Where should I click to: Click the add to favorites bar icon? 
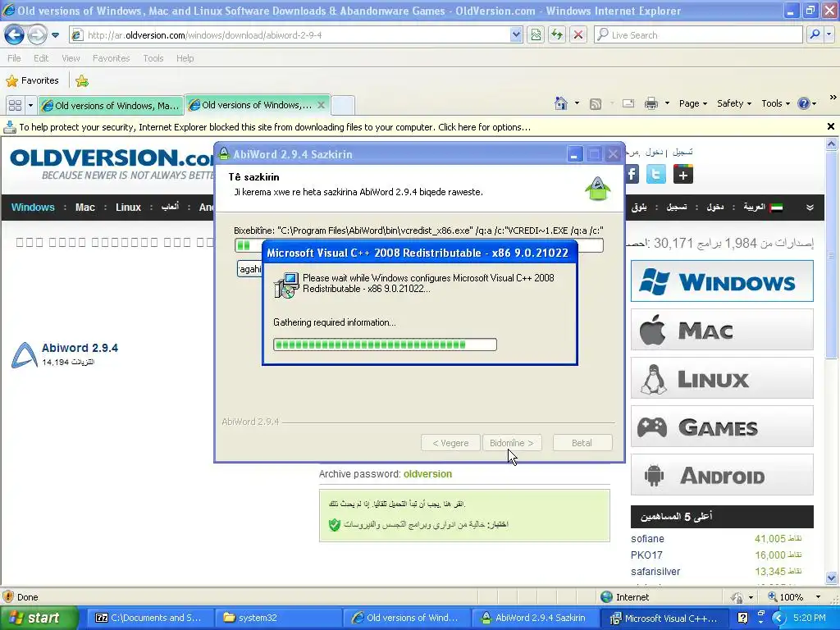[82, 81]
